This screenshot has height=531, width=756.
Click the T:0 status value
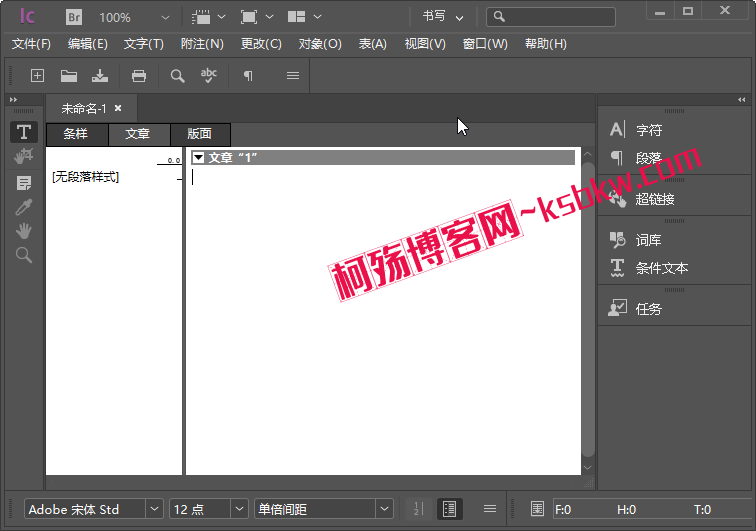pos(702,509)
